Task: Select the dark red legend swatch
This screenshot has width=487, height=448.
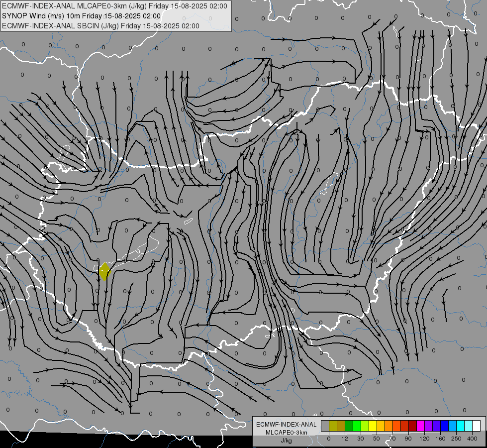Action: (x=412, y=426)
